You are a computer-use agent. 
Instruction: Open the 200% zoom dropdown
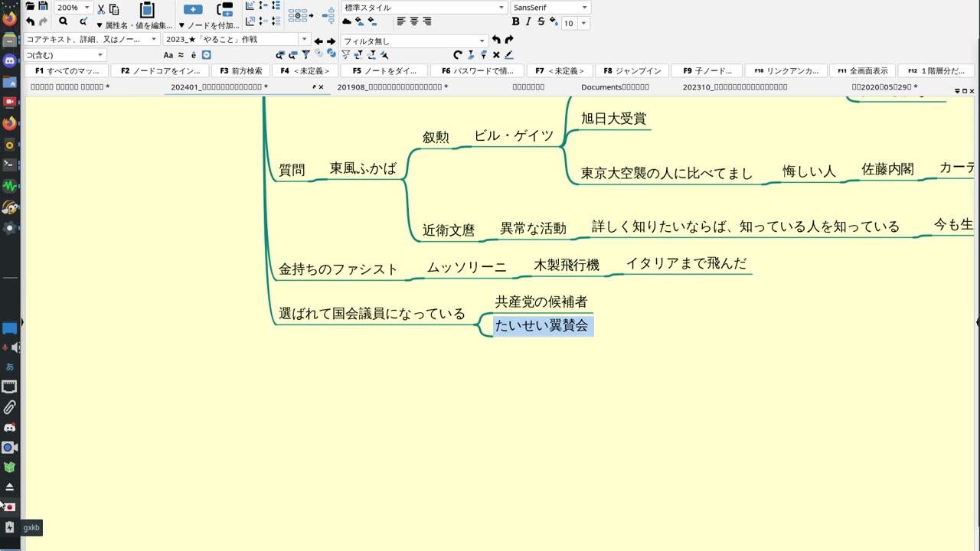(x=87, y=8)
